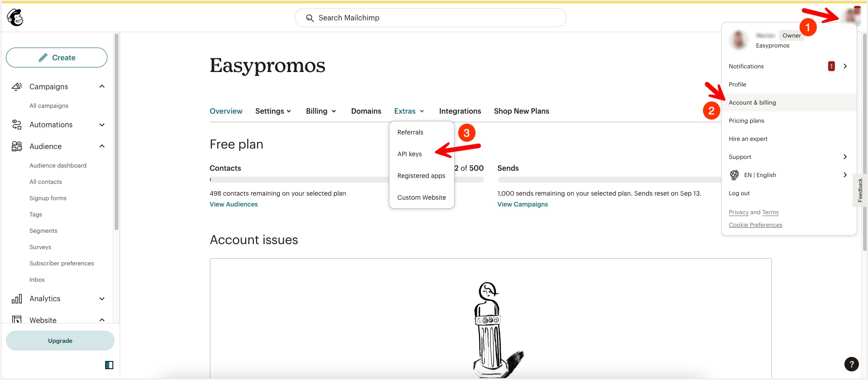Click the Contacts usage progress bar
Screen dimensions: 868x380
coord(347,179)
